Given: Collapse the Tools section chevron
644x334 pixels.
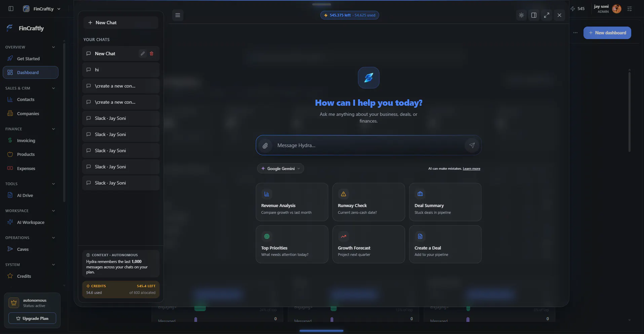Looking at the screenshot, I should (x=53, y=184).
